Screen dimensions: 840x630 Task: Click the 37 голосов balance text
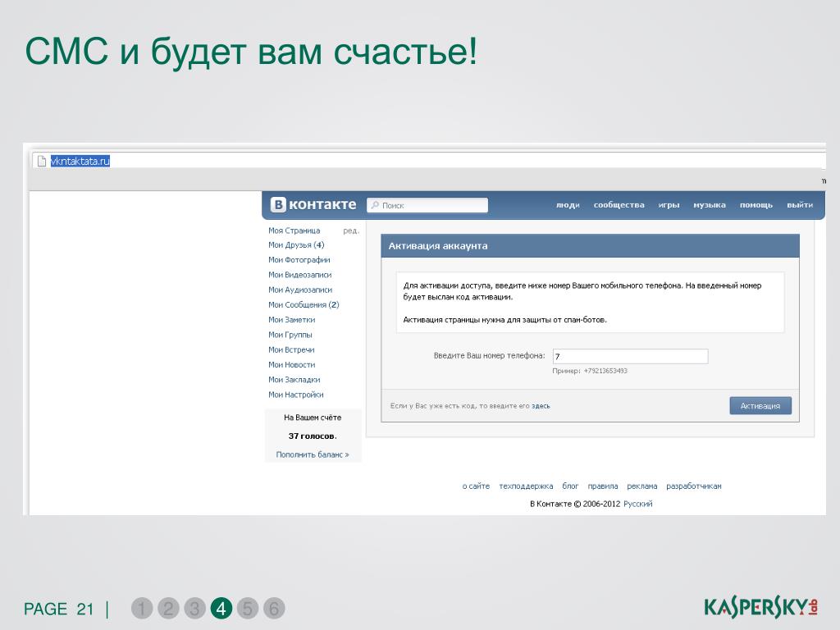313,436
